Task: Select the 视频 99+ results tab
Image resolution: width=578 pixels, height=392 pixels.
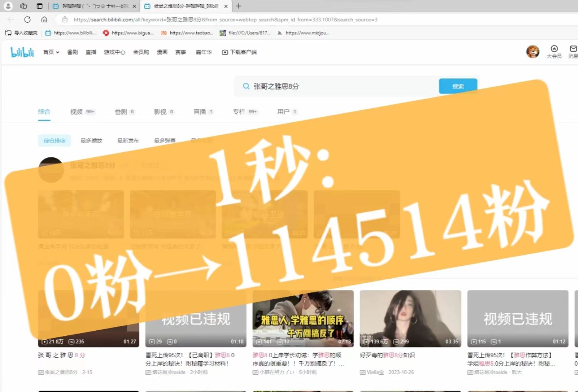Action: click(x=83, y=112)
